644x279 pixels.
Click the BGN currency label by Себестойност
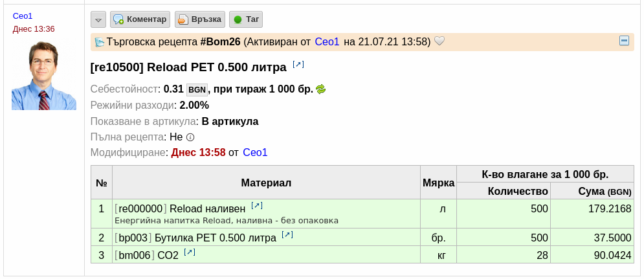(x=197, y=89)
